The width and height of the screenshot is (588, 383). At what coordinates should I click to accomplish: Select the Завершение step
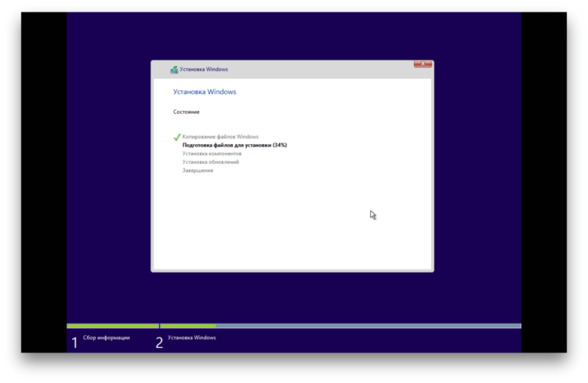pyautogui.click(x=198, y=171)
